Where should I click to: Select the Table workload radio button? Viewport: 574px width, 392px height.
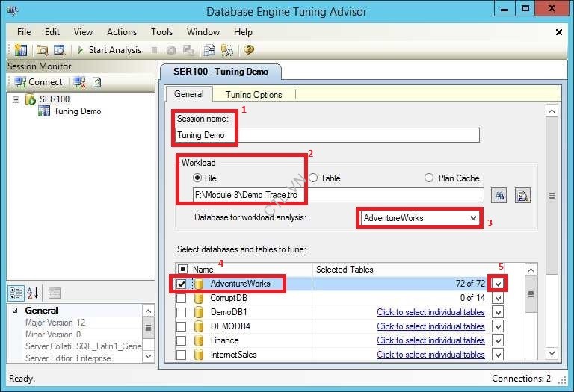click(314, 178)
